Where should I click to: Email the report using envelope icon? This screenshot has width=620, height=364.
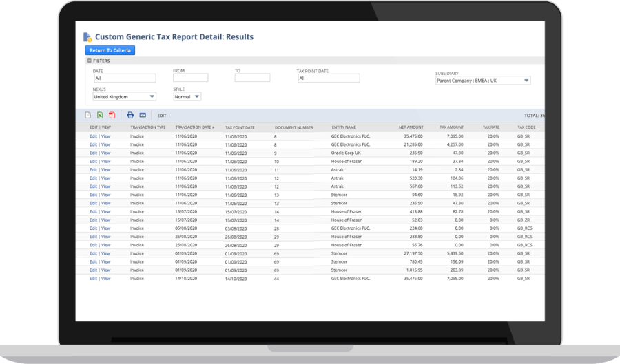pos(143,116)
